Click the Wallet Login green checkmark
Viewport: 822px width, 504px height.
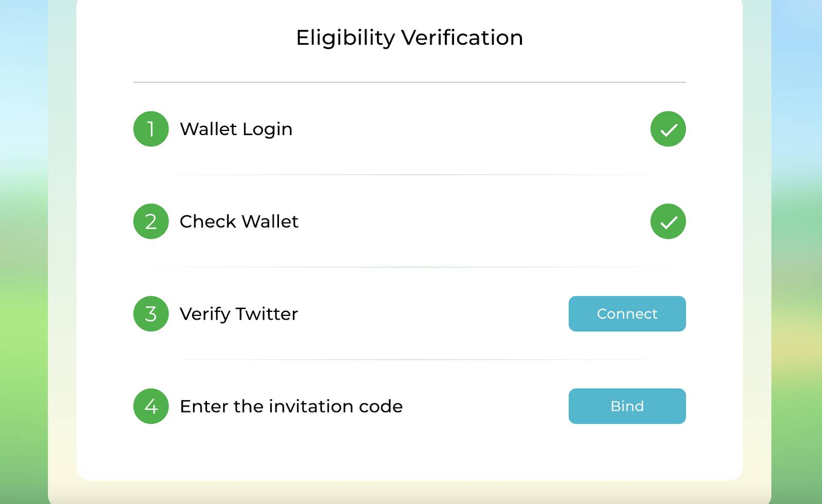pyautogui.click(x=668, y=129)
